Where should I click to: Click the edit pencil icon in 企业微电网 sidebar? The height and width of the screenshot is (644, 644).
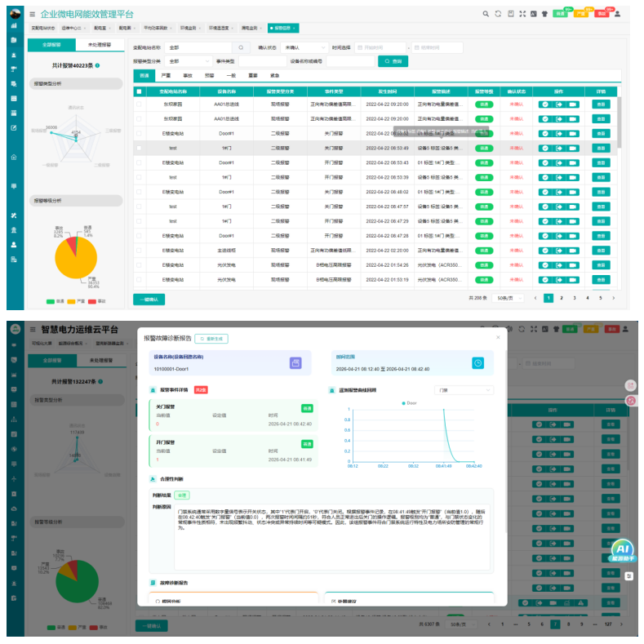pyautogui.click(x=14, y=127)
